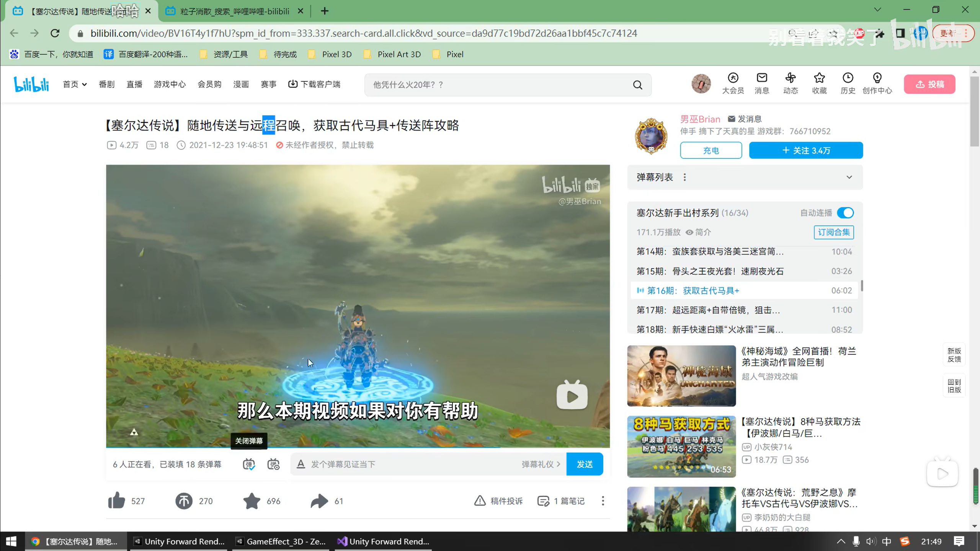Image resolution: width=980 pixels, height=551 pixels.
Task: Send danmaku with 发送 button
Action: [585, 464]
